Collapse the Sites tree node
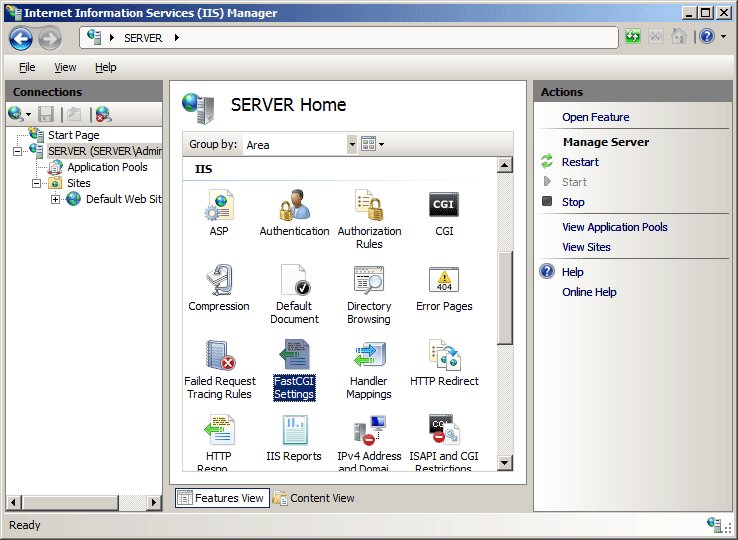738x540 pixels. (x=36, y=183)
